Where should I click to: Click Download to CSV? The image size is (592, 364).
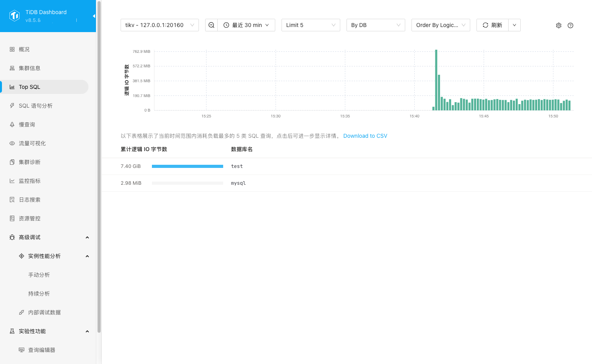365,135
